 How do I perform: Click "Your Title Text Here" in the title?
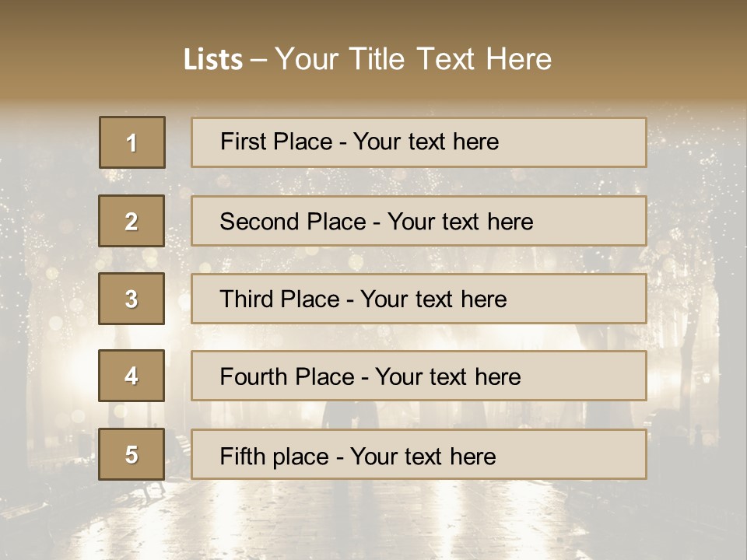pyautogui.click(x=413, y=59)
